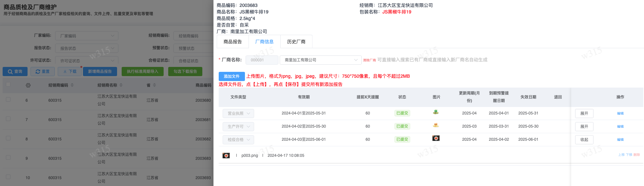Image resolution: width=644 pixels, height=186 pixels.
Task: Open the 报告状态 dropdown
Action: pos(87,48)
